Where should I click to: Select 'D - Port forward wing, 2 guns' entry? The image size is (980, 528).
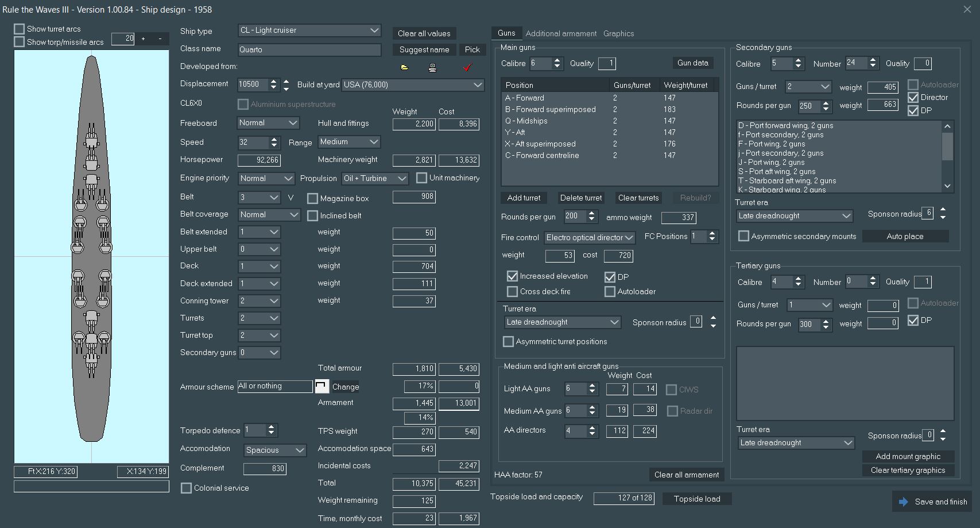(839, 125)
